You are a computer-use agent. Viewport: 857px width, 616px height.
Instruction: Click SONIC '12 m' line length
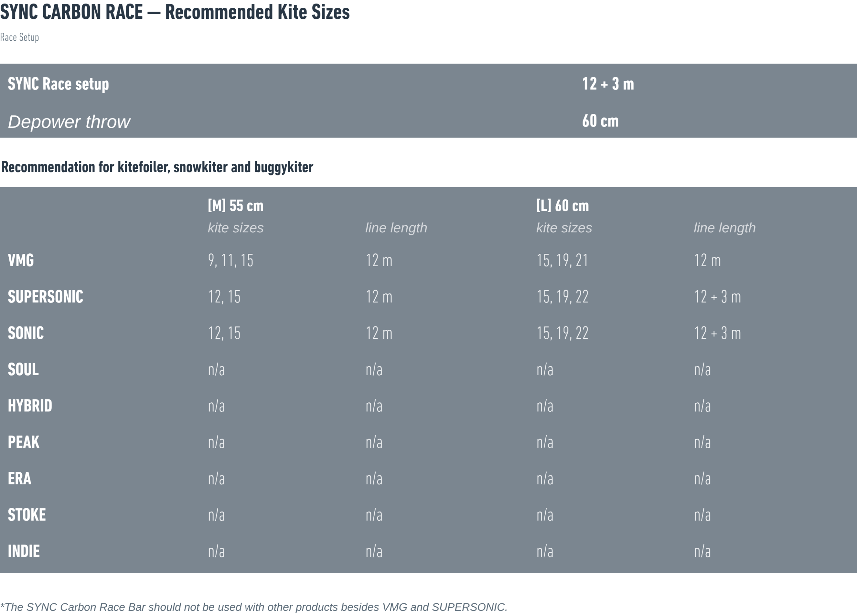[379, 333]
